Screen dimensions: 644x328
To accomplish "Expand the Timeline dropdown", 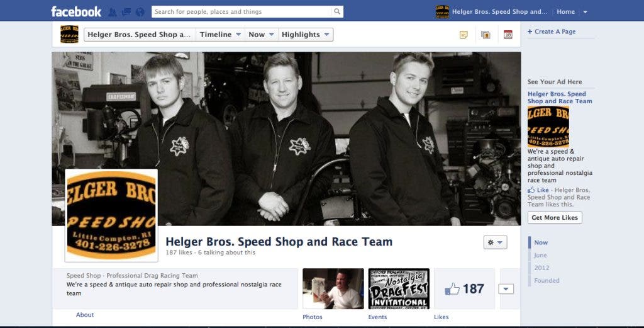I will tap(220, 35).
